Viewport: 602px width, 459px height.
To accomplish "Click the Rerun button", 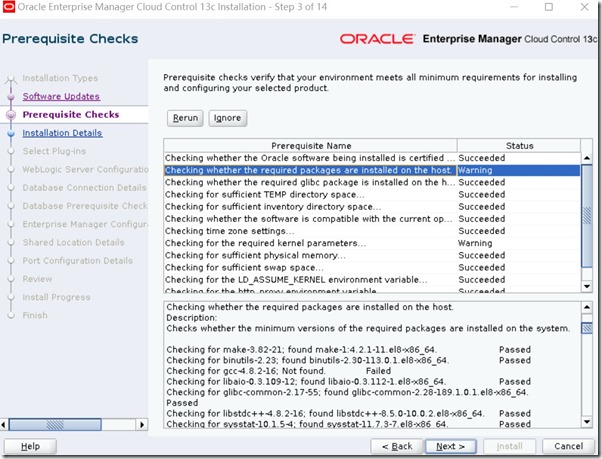I will [185, 118].
